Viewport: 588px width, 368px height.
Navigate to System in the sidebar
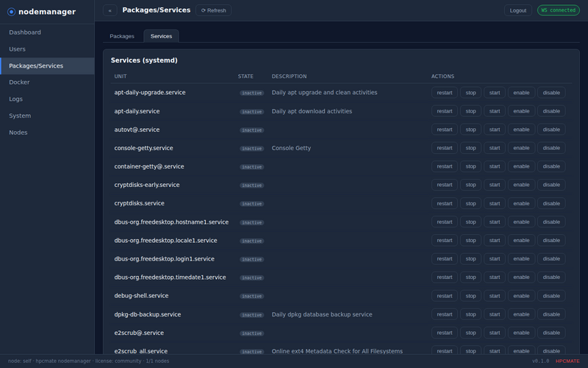point(47,116)
